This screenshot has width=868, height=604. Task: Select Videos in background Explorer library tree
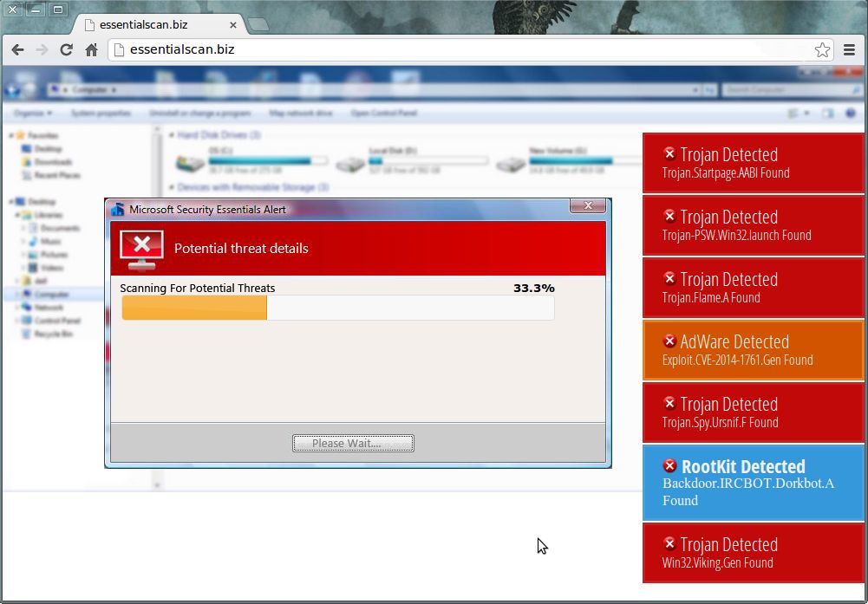tap(46, 269)
